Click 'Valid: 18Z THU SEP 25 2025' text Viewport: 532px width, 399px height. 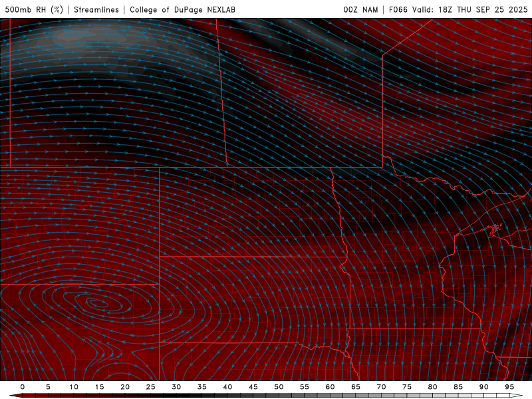[x=470, y=9]
